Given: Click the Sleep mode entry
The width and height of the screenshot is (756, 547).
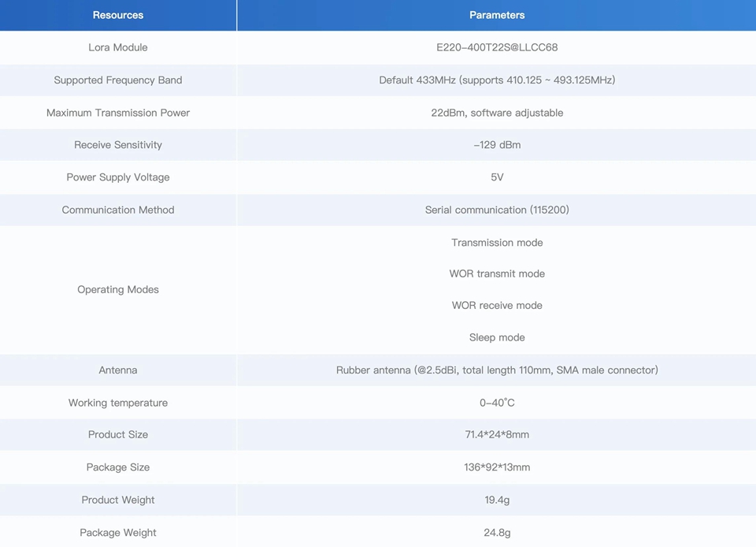Looking at the screenshot, I should [x=497, y=337].
